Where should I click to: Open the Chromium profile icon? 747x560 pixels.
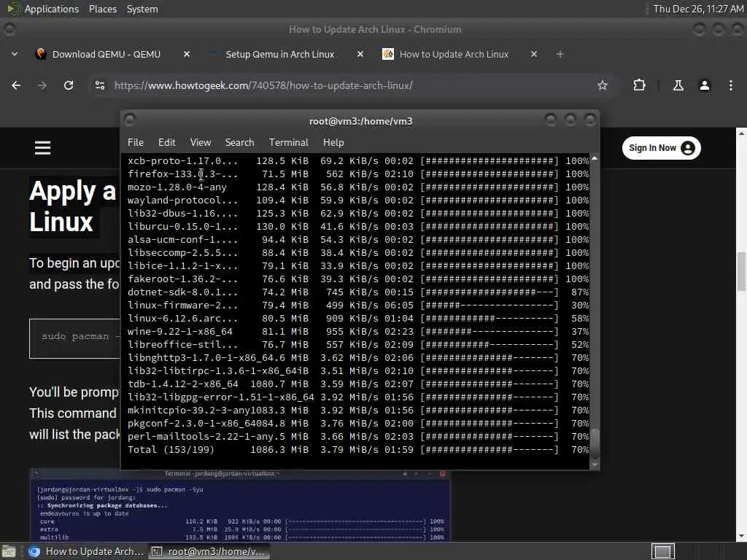[x=705, y=85]
